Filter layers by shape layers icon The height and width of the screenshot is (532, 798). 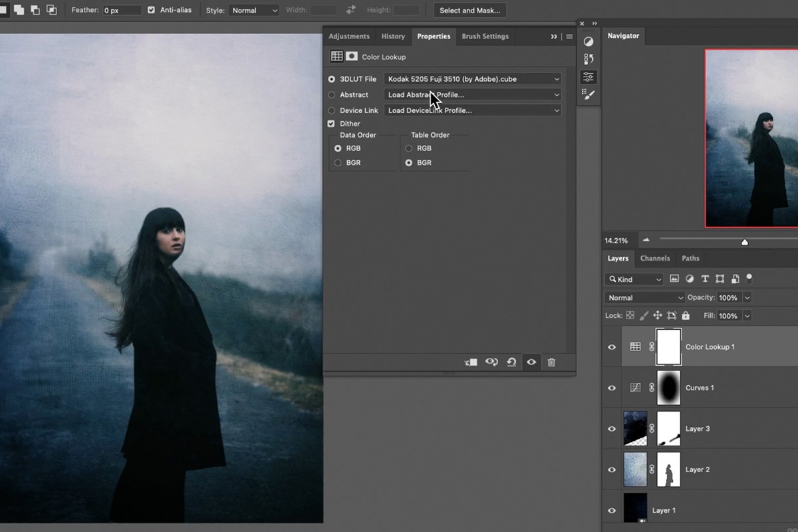(x=720, y=279)
